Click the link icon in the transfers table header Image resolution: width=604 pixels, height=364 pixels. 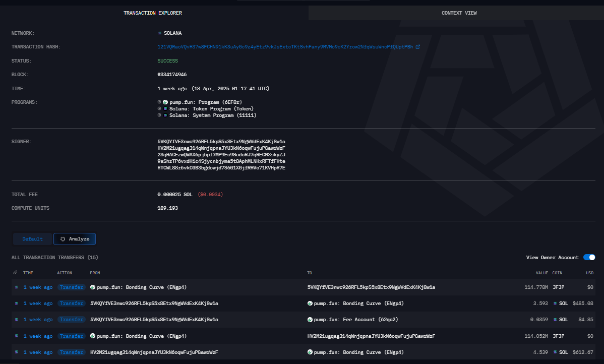16,272
